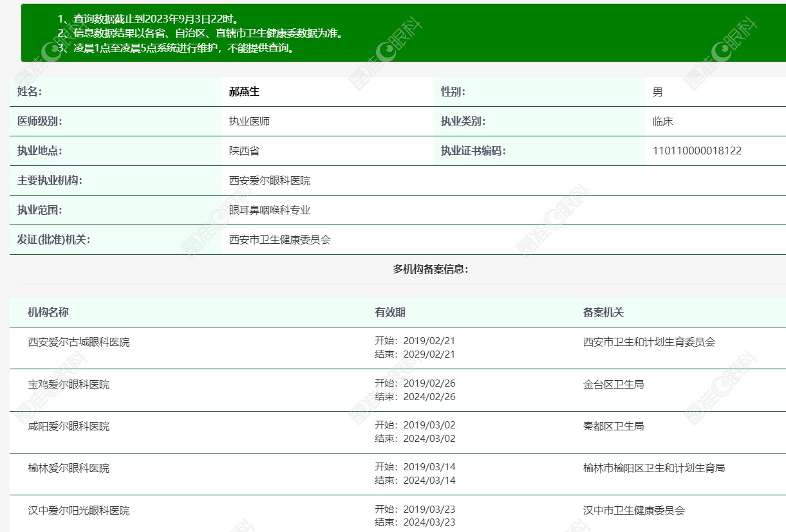Click end date 2024/02/26

tap(429, 397)
